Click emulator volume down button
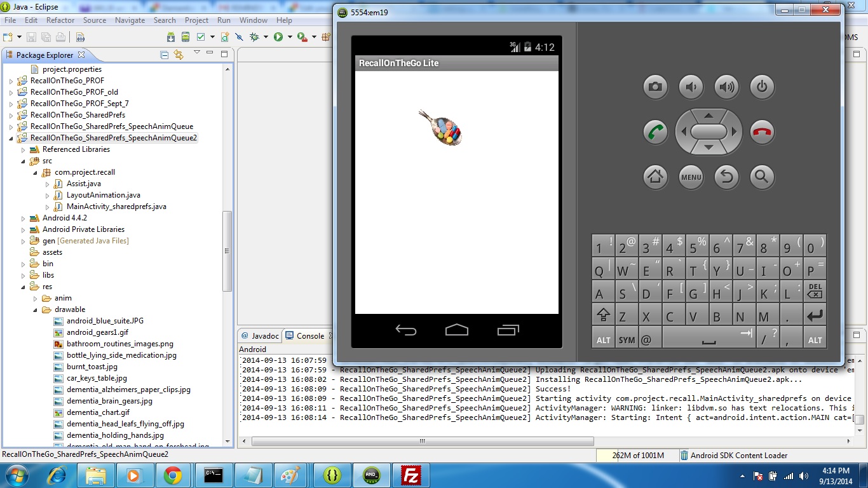The height and width of the screenshot is (488, 868). click(x=691, y=87)
